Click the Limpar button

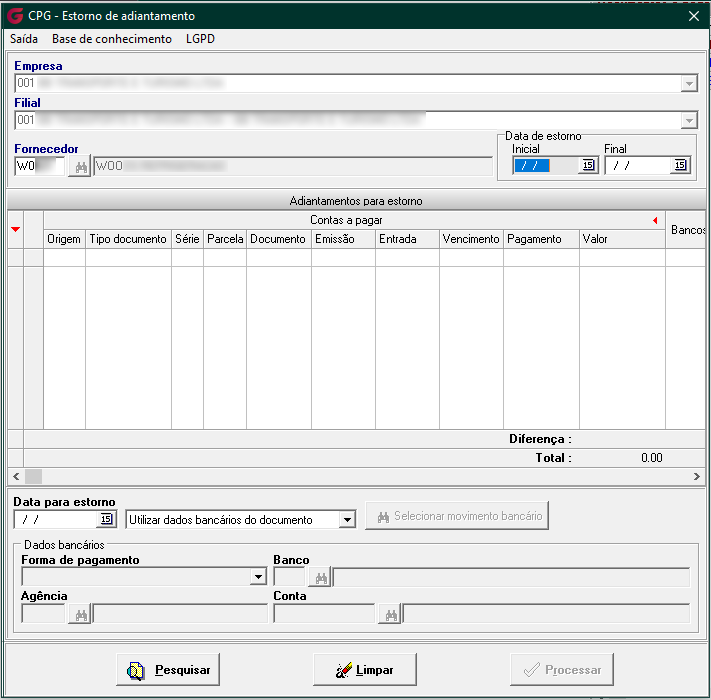(365, 670)
